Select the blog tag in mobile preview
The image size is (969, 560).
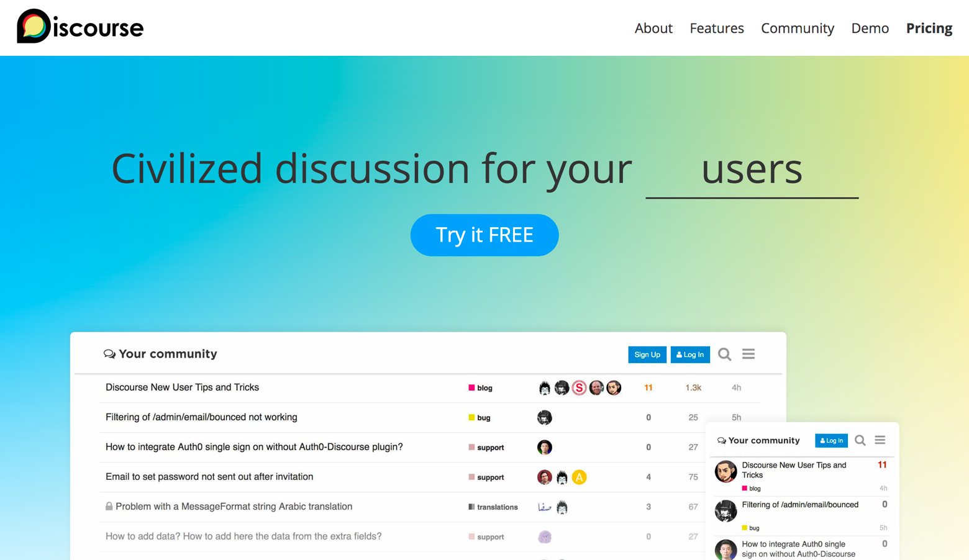752,489
